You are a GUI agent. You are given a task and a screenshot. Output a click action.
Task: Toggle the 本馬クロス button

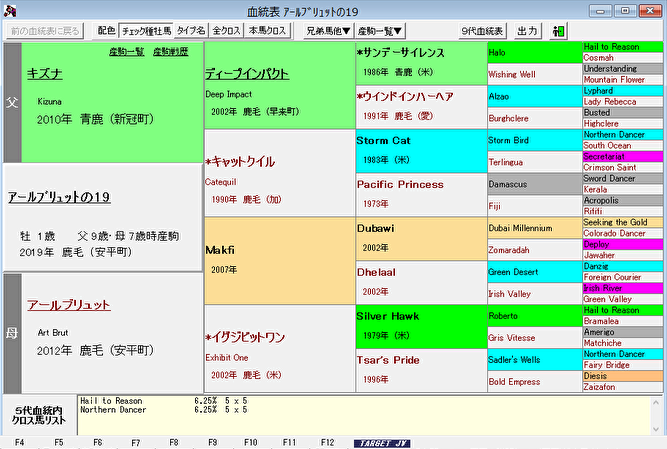point(267,31)
